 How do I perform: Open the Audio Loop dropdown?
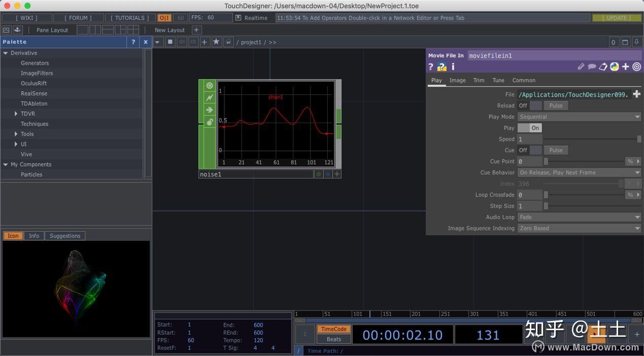coord(580,217)
